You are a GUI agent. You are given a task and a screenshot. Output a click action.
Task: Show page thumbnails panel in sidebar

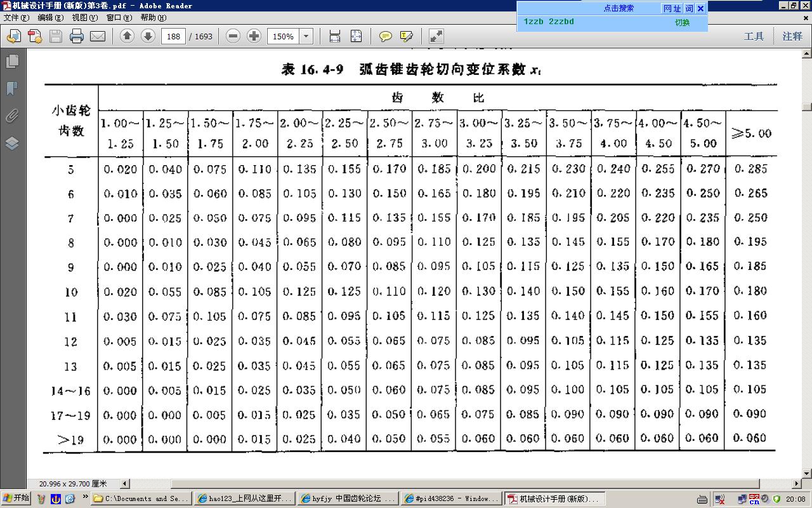click(x=12, y=61)
